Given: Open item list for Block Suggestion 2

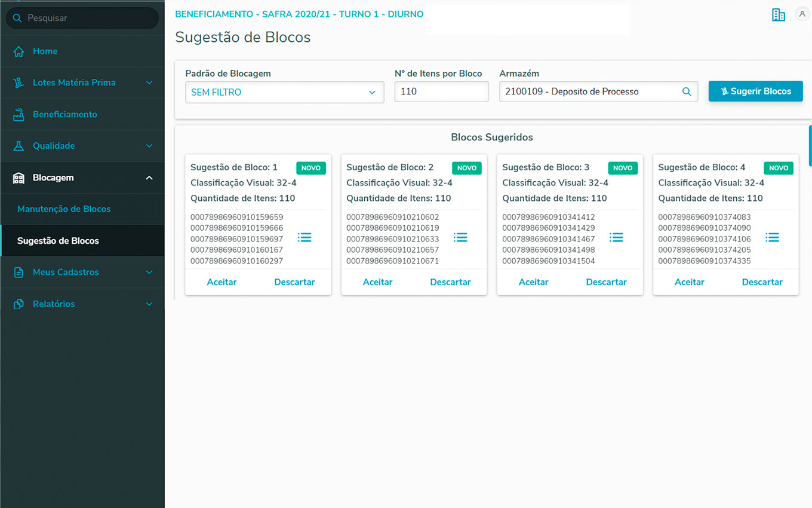Looking at the screenshot, I should (460, 238).
